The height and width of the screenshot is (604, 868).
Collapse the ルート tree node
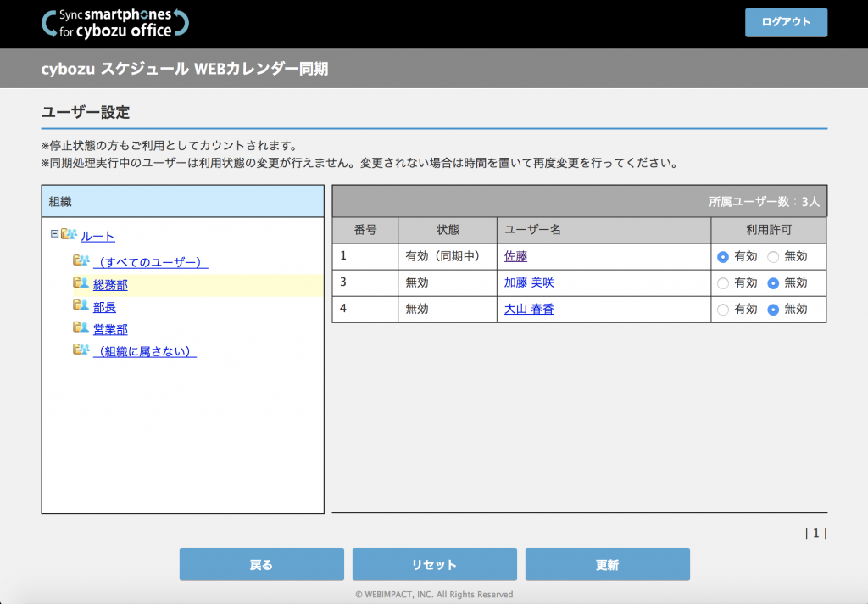click(x=54, y=234)
